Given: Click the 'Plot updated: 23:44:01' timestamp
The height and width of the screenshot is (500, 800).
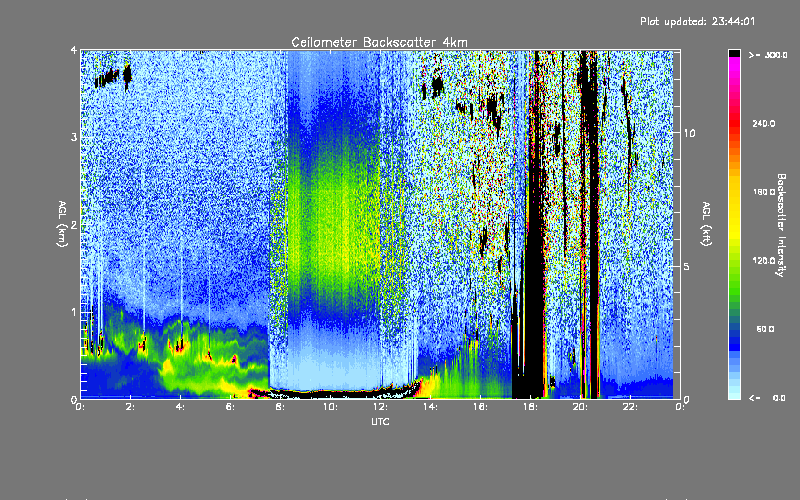Looking at the screenshot, I should tap(697, 21).
